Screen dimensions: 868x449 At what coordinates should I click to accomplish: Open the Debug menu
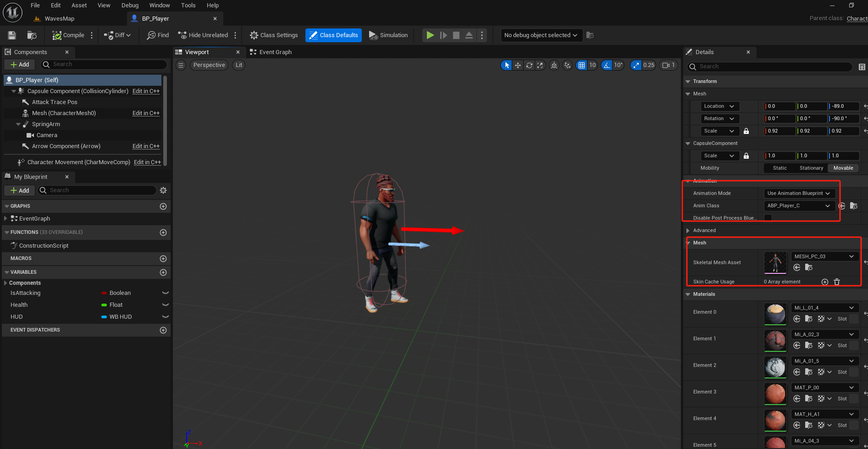pos(130,6)
